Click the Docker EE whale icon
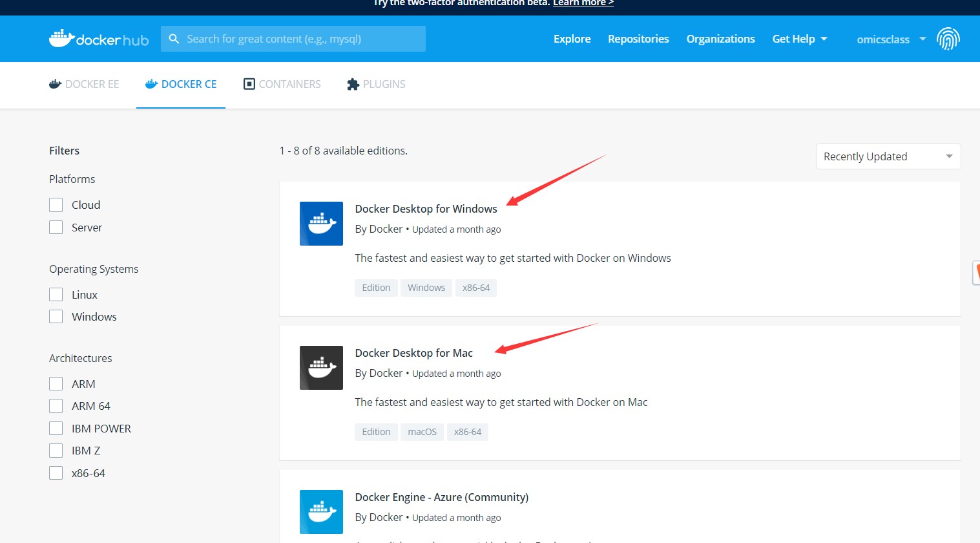The height and width of the screenshot is (543, 980). (x=55, y=84)
